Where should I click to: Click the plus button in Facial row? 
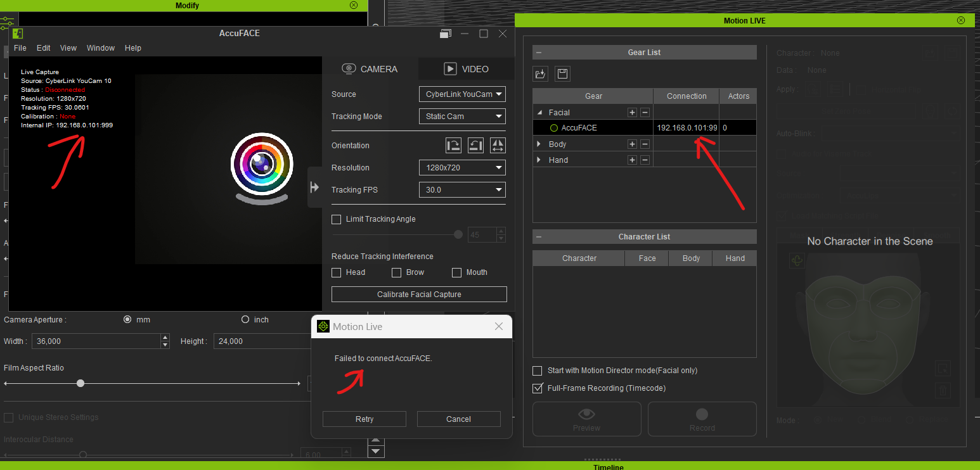pos(632,112)
